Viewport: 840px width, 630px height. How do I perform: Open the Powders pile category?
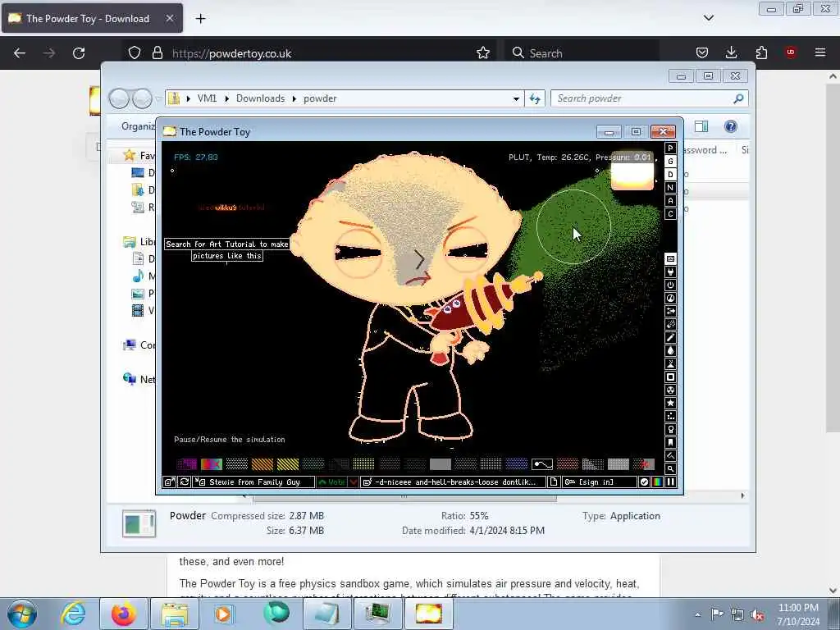click(670, 363)
